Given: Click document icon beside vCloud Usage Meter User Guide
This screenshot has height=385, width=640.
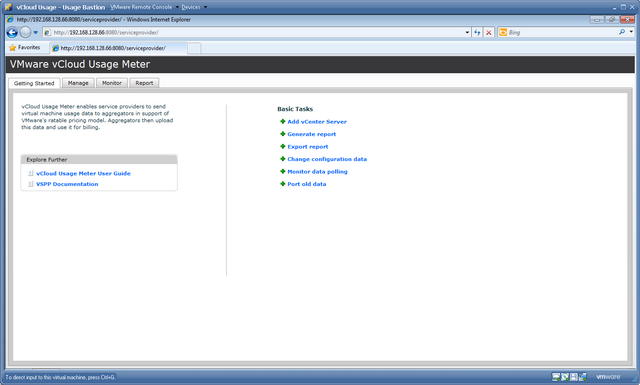Looking at the screenshot, I should (x=31, y=173).
